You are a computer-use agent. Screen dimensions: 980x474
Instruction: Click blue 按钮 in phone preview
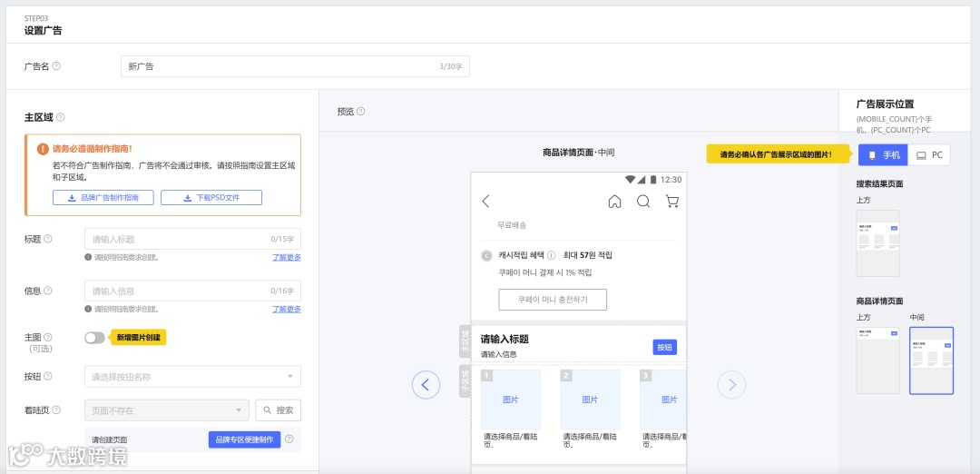click(x=665, y=348)
